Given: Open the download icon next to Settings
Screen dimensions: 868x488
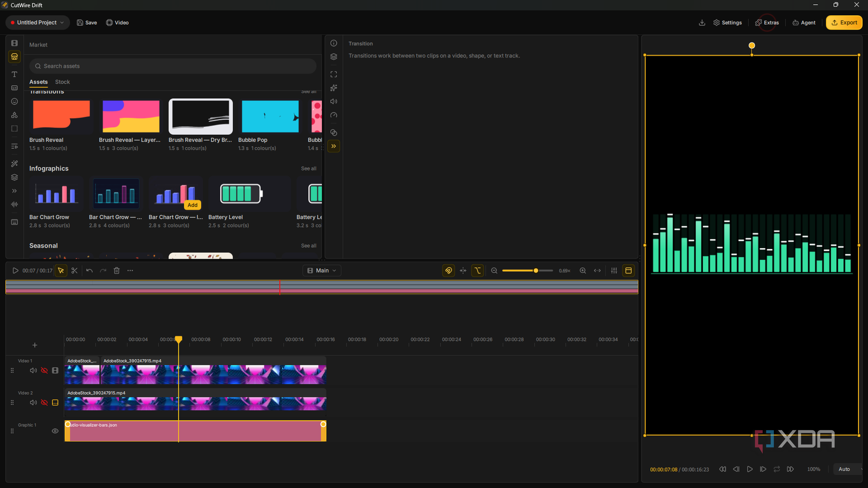Looking at the screenshot, I should pos(702,23).
